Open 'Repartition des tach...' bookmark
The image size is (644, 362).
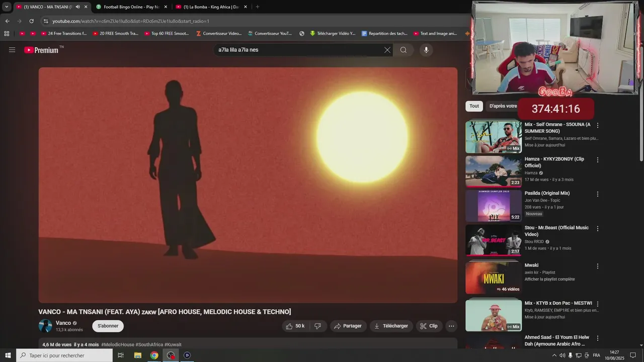384,34
